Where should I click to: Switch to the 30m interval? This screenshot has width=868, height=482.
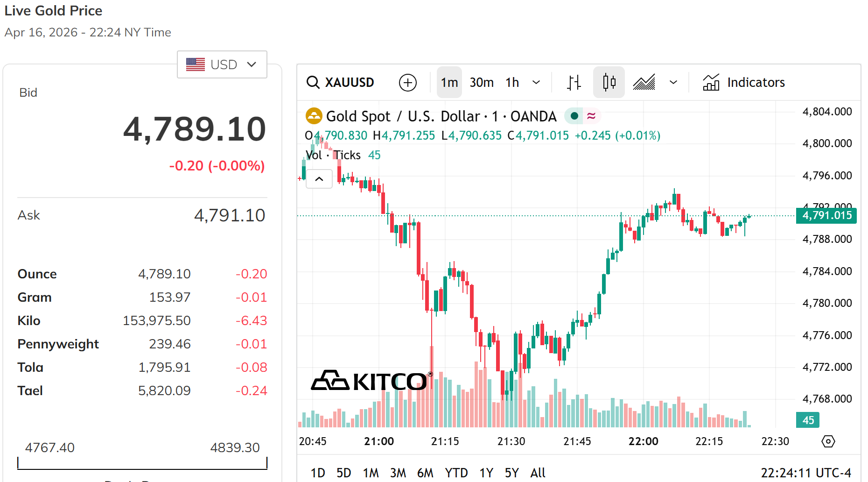coord(482,83)
